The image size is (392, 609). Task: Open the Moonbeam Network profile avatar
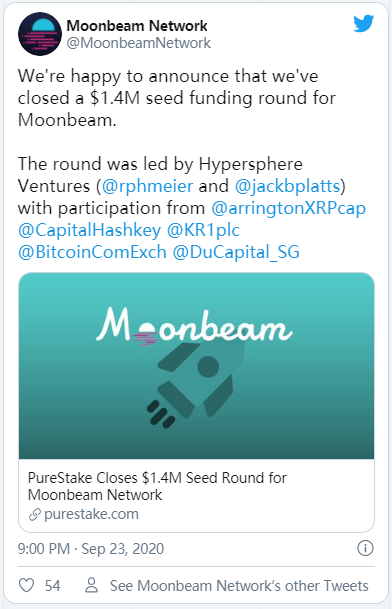point(40,34)
